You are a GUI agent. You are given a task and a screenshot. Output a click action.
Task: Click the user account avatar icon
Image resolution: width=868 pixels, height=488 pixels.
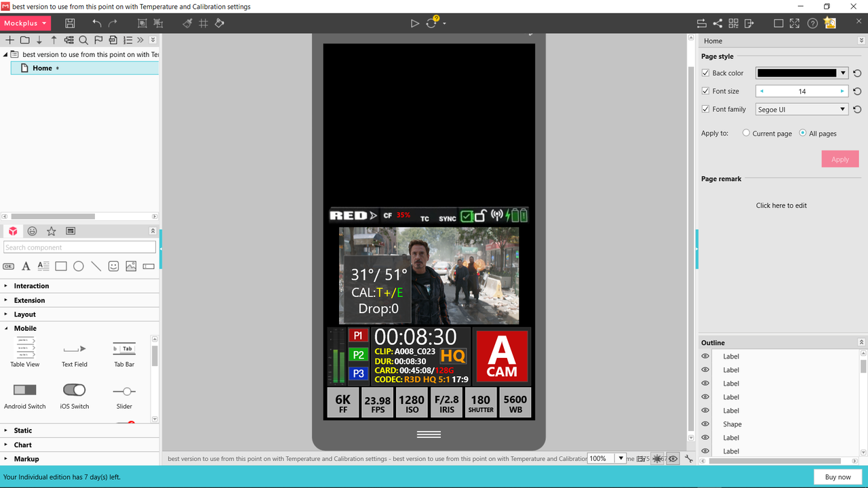tap(830, 23)
